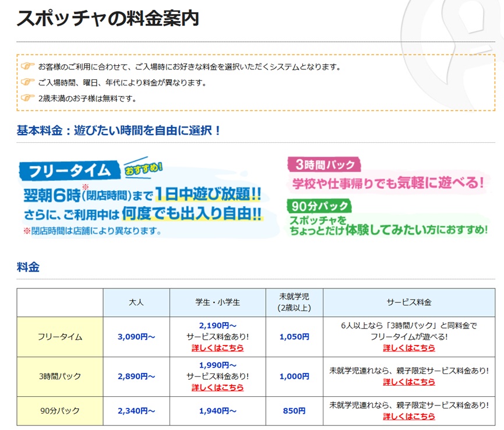Click the 学生・小学生 column header
The height and width of the screenshot is (430, 504).
point(217,303)
